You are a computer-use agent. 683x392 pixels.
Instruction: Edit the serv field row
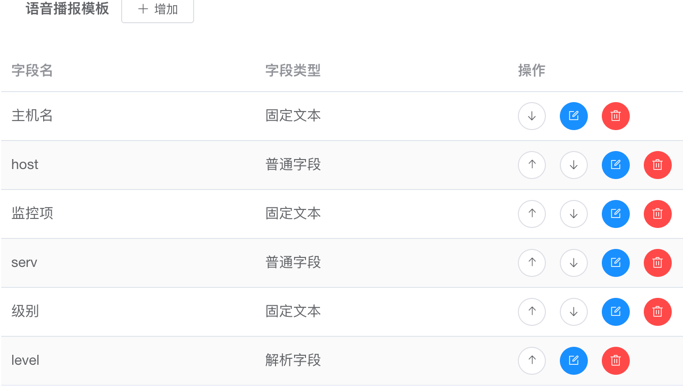coord(615,263)
